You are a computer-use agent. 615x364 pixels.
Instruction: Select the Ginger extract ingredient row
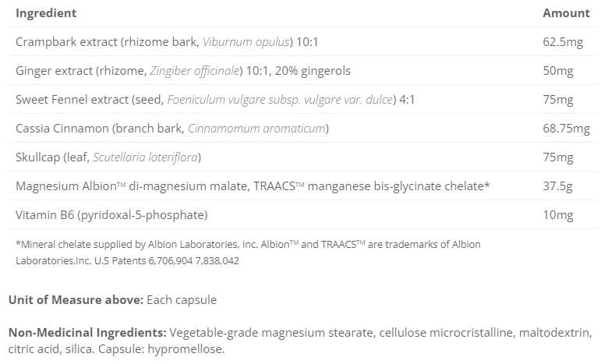[x=302, y=71]
